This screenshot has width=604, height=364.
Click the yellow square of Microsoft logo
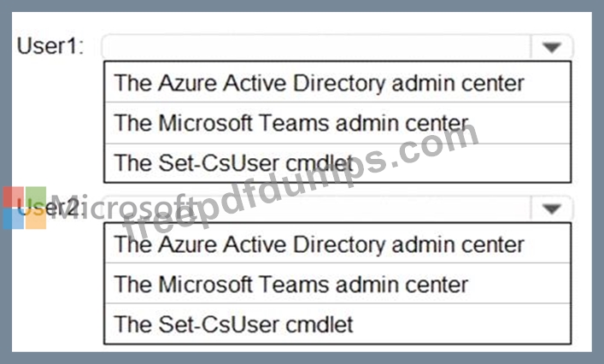click(x=35, y=220)
